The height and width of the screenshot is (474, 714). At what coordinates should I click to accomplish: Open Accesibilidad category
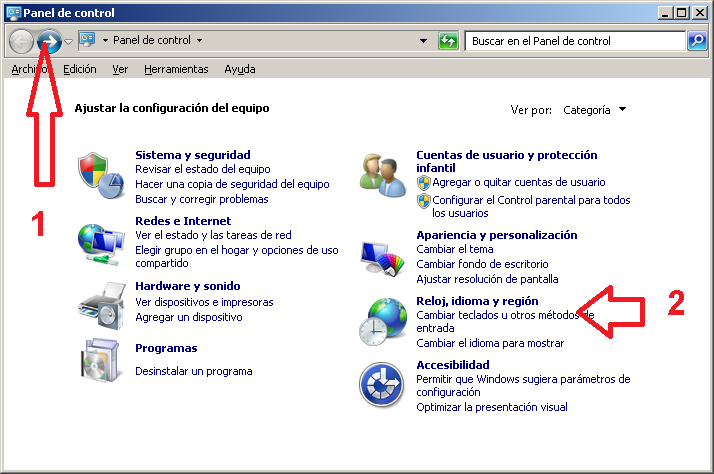pos(453,365)
